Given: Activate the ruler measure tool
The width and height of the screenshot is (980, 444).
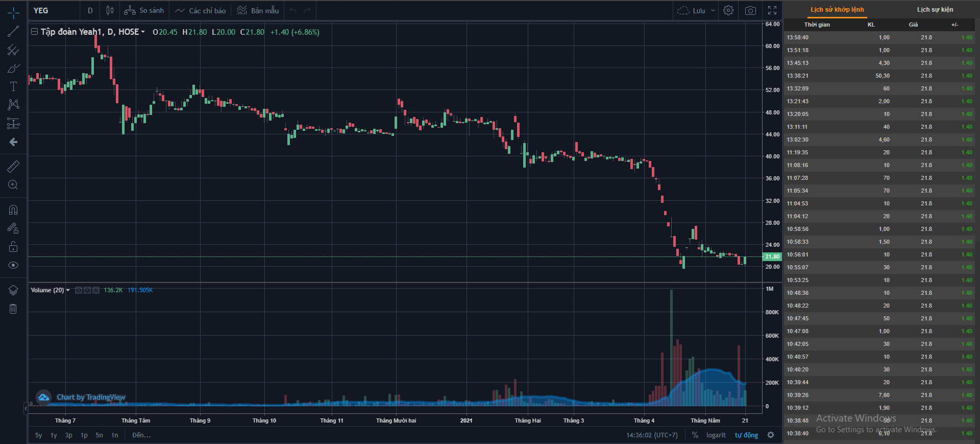Looking at the screenshot, I should pos(13,166).
